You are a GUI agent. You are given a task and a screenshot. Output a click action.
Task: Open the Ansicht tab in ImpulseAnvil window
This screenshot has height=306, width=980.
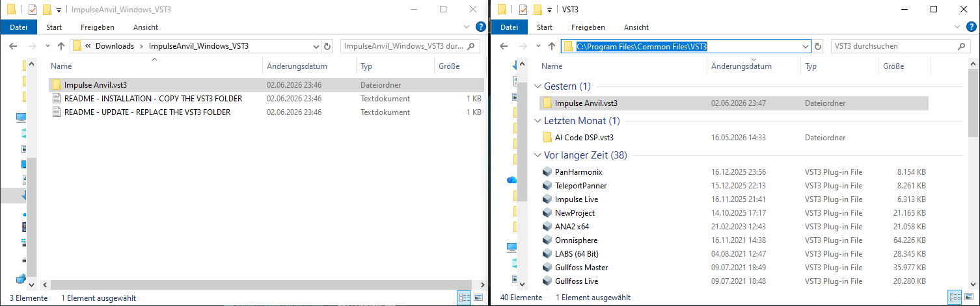146,27
